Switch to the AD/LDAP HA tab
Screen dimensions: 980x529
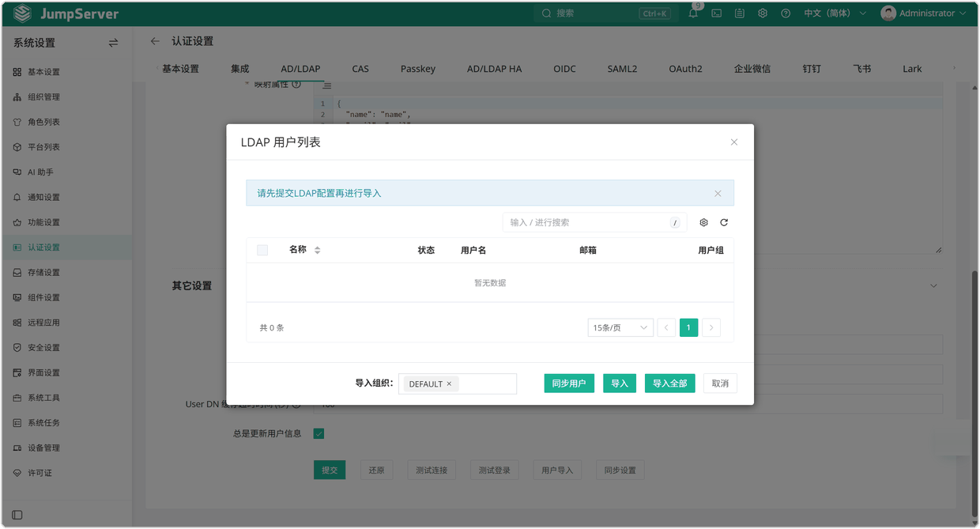click(495, 69)
